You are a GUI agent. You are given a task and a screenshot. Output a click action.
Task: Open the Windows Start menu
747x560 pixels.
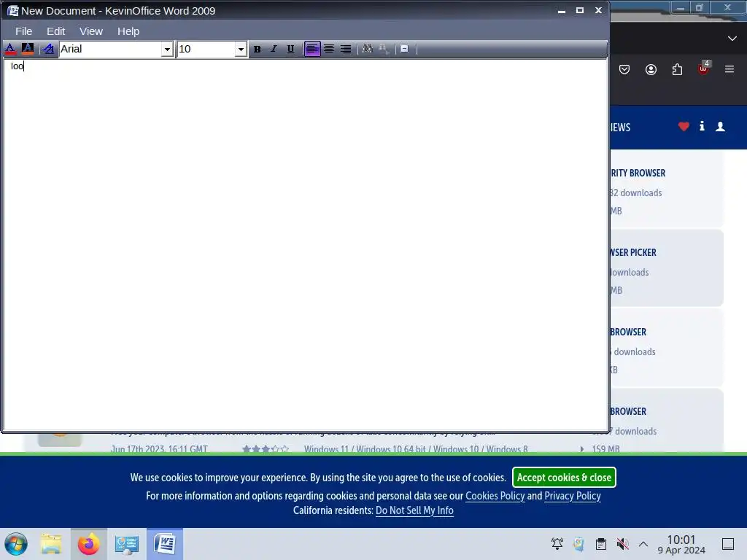[16, 544]
